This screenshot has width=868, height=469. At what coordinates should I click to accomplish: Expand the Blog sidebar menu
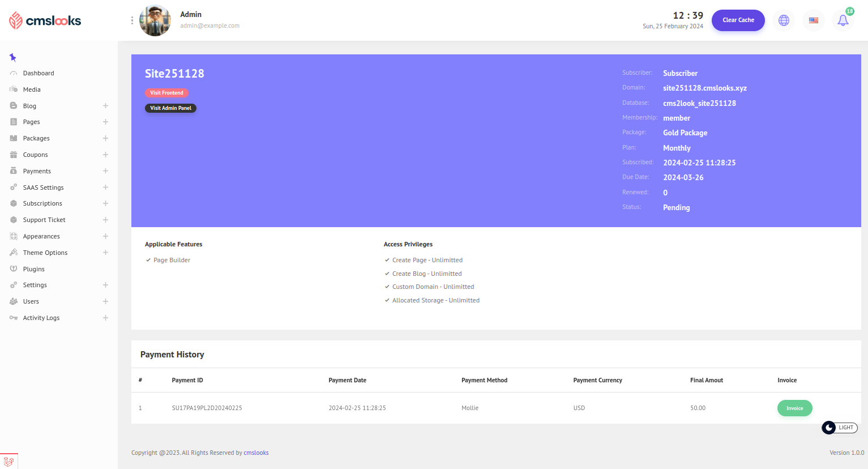coord(105,106)
